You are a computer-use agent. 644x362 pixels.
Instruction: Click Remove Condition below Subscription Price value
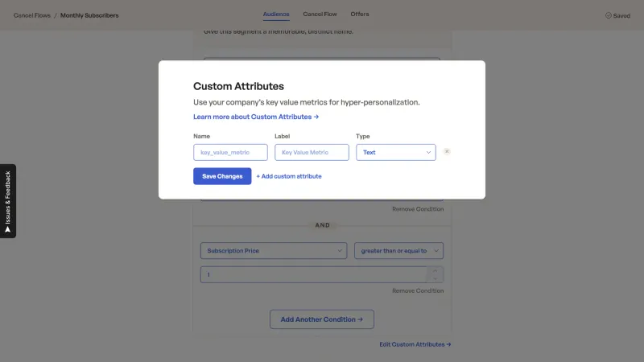click(418, 290)
